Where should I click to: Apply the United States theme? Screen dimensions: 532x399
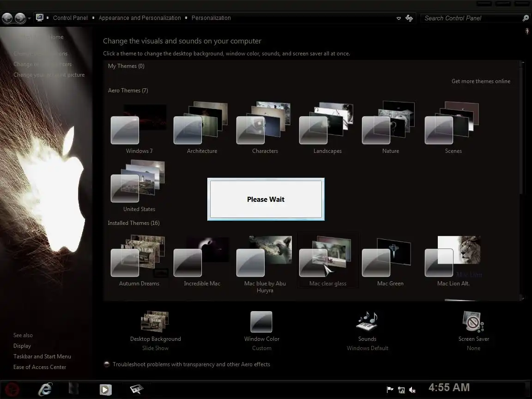point(139,186)
